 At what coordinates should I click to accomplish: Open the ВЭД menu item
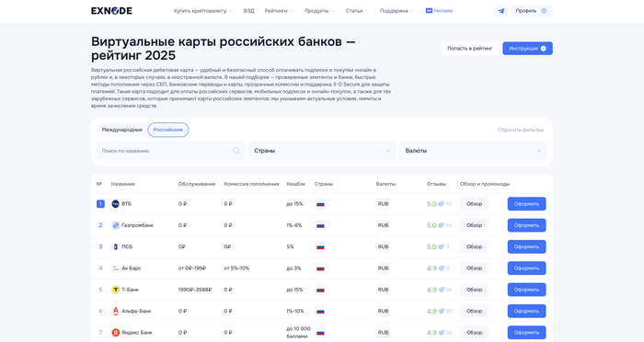tap(248, 11)
